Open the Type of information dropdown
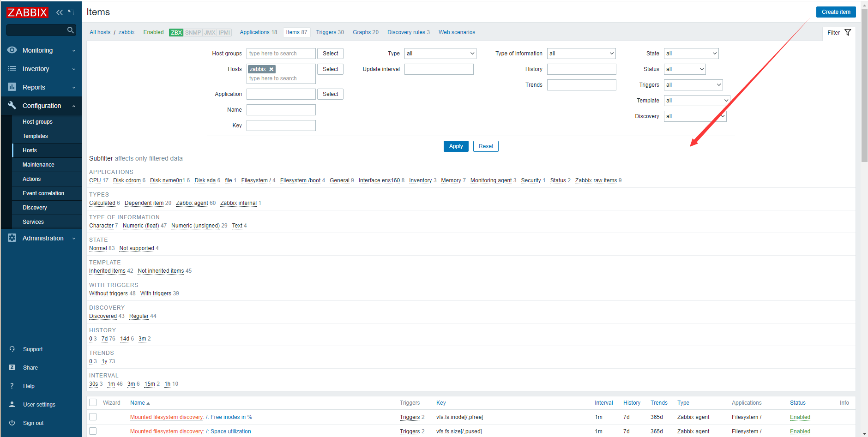The image size is (868, 437). (x=581, y=54)
